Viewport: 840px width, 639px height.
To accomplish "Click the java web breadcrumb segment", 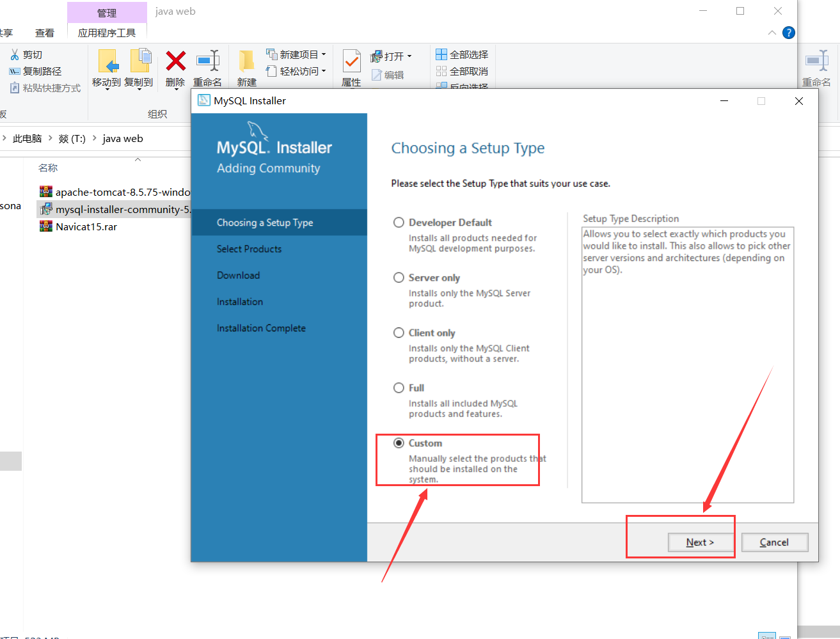I will pyautogui.click(x=123, y=138).
